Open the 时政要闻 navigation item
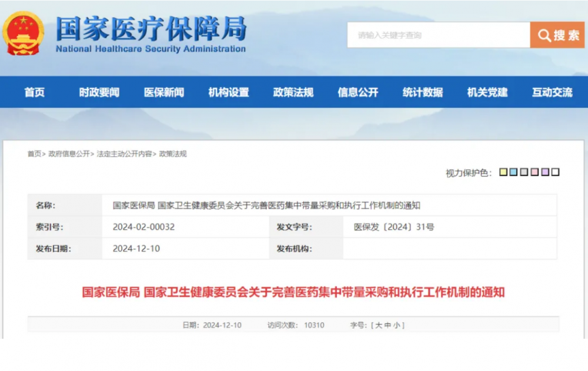The width and height of the screenshot is (588, 371). (99, 92)
